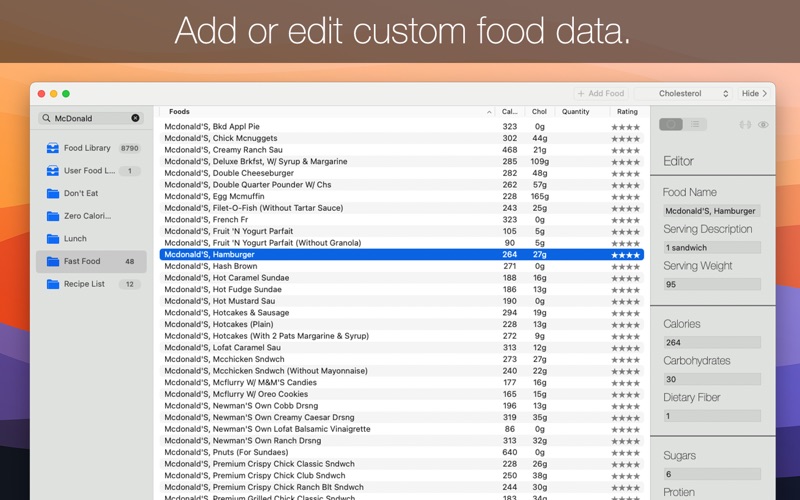Open the Food Library in the sidebar

(x=91, y=148)
